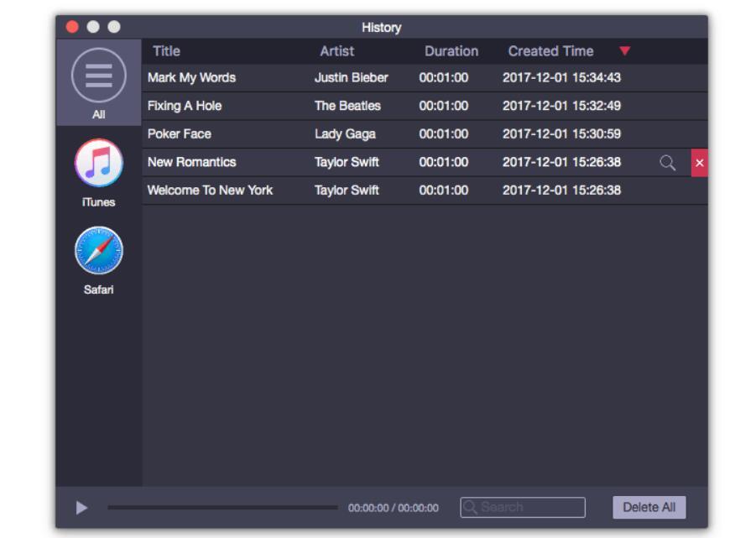Click the Search input field

coord(523,508)
